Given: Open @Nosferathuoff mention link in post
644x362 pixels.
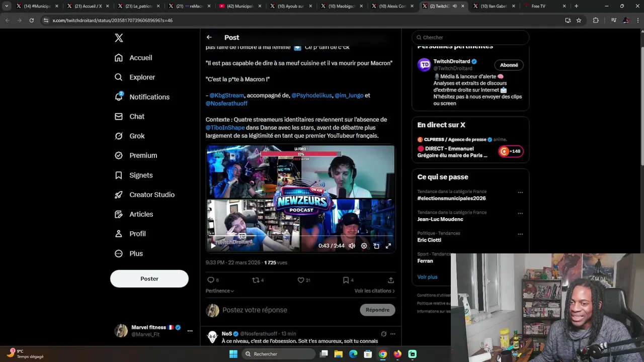Looking at the screenshot, I should tap(226, 104).
